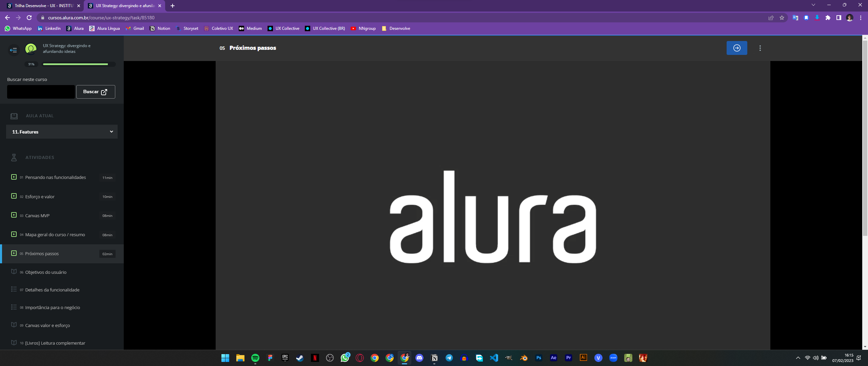Viewport: 868px width, 366px height.
Task: Click the completed checkbox for Pensando nas funcionalidades
Action: coord(14,178)
